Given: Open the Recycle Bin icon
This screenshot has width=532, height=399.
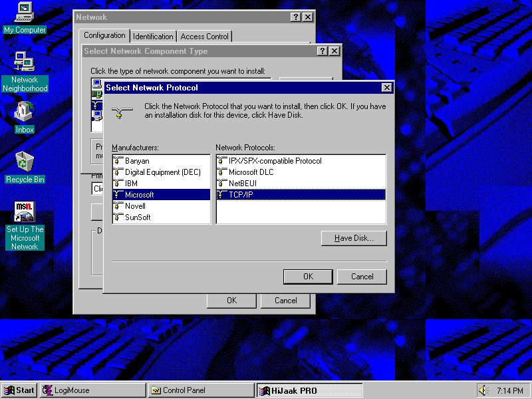Looking at the screenshot, I should tap(25, 162).
